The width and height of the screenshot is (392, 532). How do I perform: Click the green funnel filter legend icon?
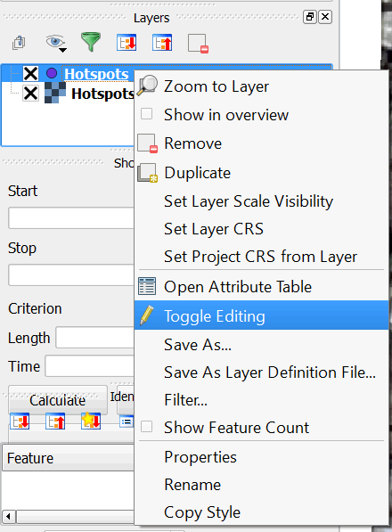[91, 42]
